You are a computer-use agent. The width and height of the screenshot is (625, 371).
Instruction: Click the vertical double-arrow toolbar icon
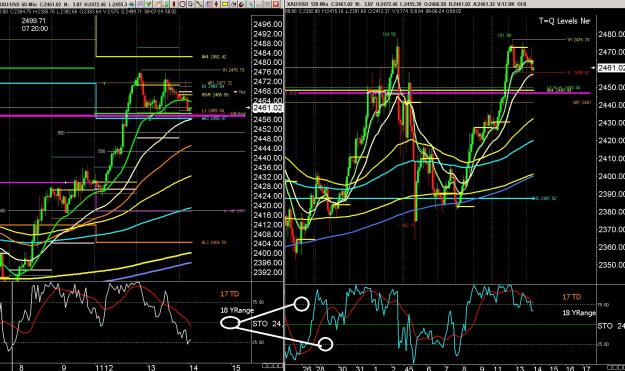[x=216, y=4]
